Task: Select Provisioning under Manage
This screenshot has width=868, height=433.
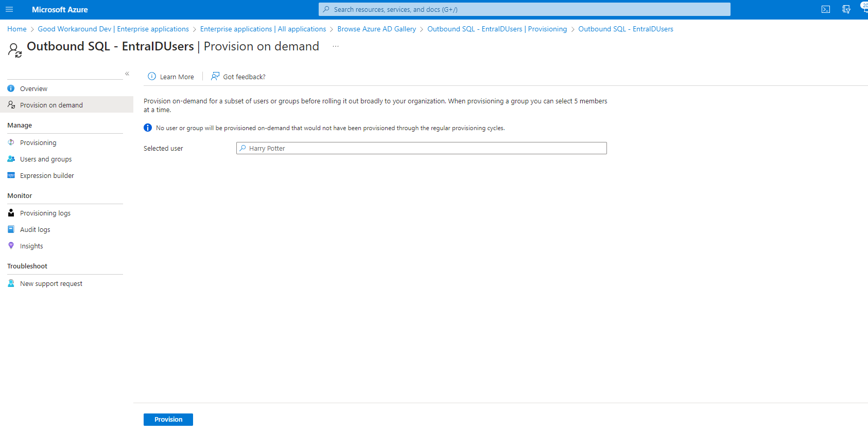Action: coord(38,142)
